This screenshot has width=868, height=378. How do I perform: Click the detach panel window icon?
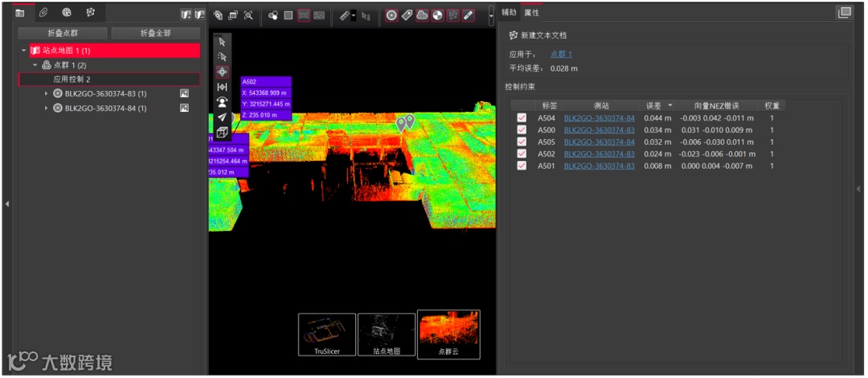[844, 13]
